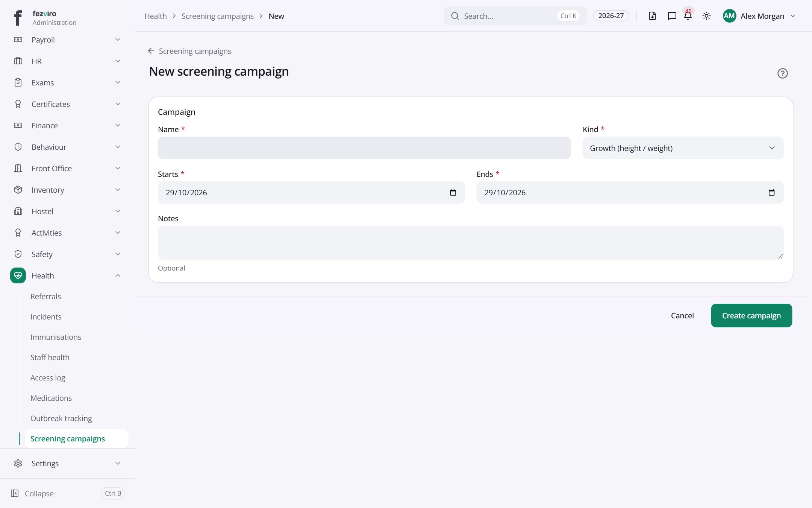812x508 pixels.
Task: Click the Front Office door icon
Action: (18, 168)
